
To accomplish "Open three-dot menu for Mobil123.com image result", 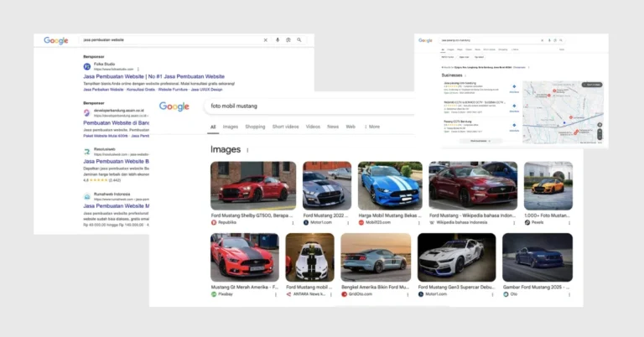I will [419, 223].
